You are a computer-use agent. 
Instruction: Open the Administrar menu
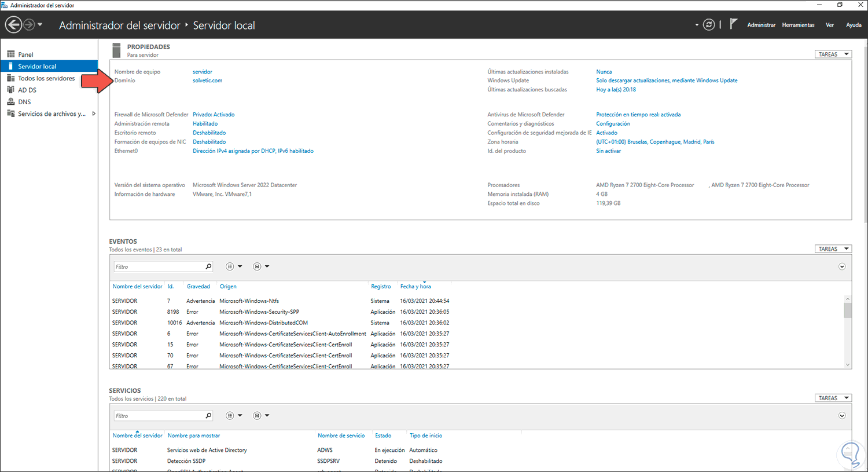761,25
